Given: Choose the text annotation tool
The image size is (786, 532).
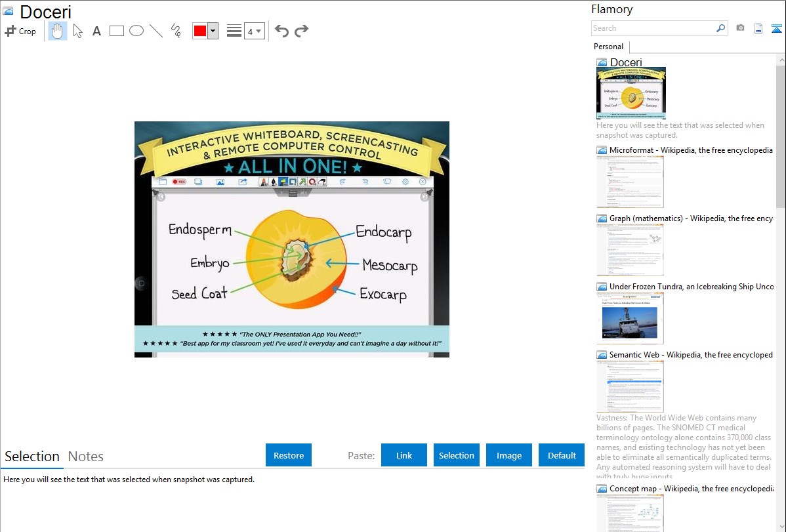Looking at the screenshot, I should [96, 31].
